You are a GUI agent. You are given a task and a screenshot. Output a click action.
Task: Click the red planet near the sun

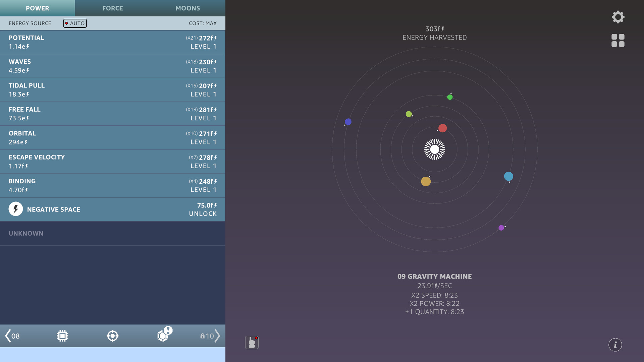point(442,128)
